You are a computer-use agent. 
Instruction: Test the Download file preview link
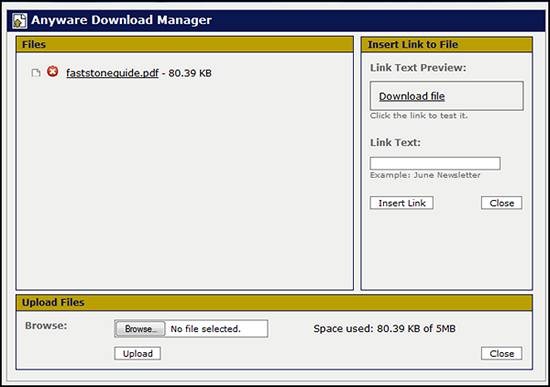tap(412, 96)
